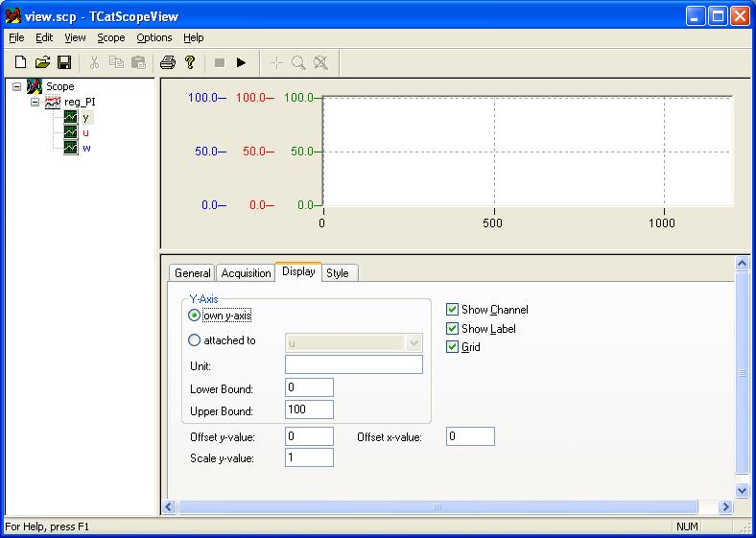This screenshot has height=538, width=756.
Task: Click the NUM status bar indicator
Action: 687,526
